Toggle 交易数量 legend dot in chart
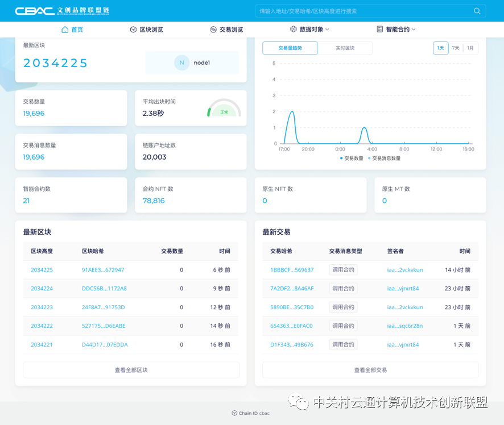 click(341, 159)
